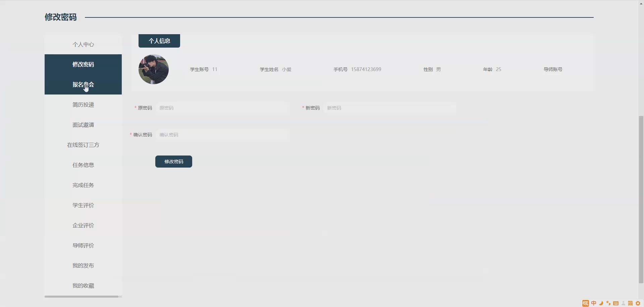The image size is (644, 307).
Task: Open 我的收藏 sidebar item
Action: 83,286
